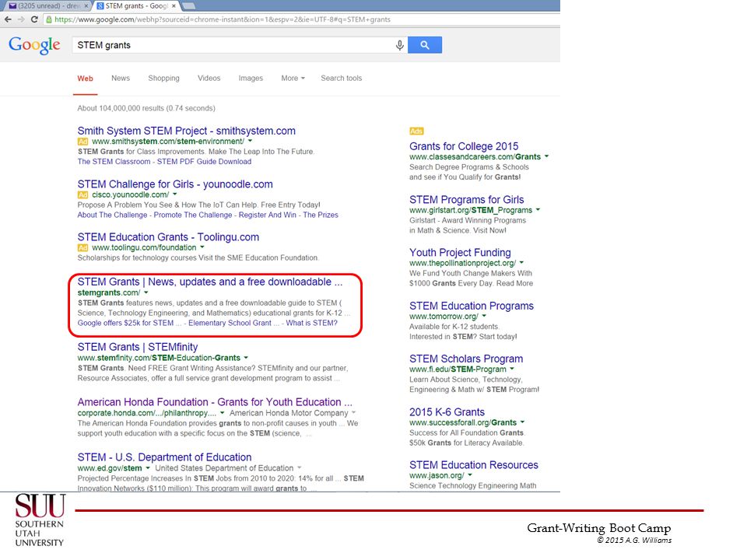This screenshot has height=560, width=747.
Task: Reload the page with the refresh icon
Action: coord(34,19)
